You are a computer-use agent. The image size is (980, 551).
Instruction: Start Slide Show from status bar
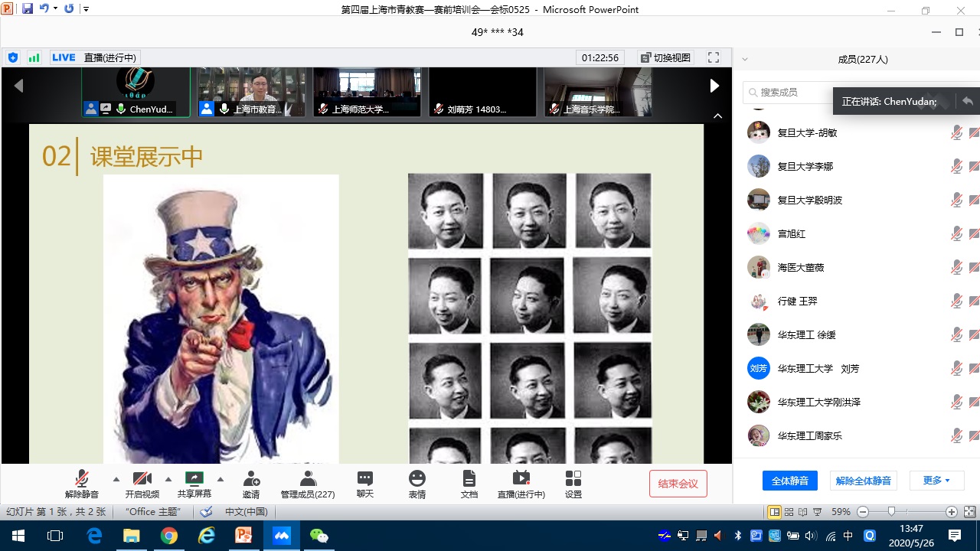[817, 512]
